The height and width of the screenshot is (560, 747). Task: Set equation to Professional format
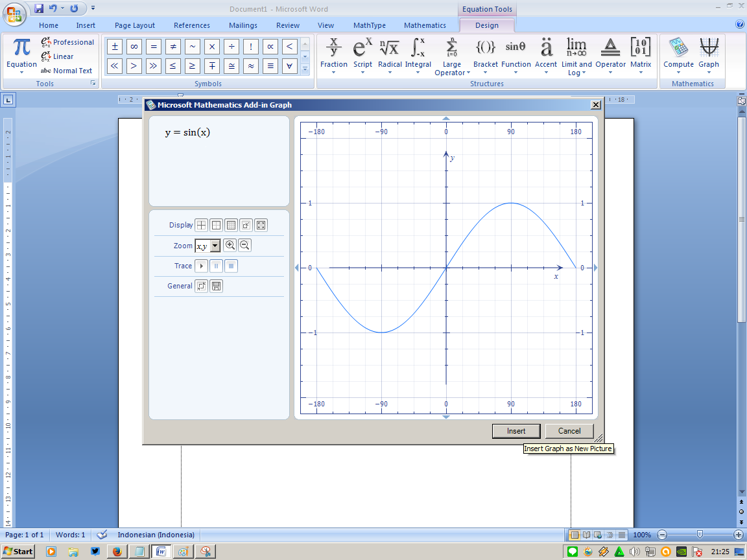pos(67,42)
